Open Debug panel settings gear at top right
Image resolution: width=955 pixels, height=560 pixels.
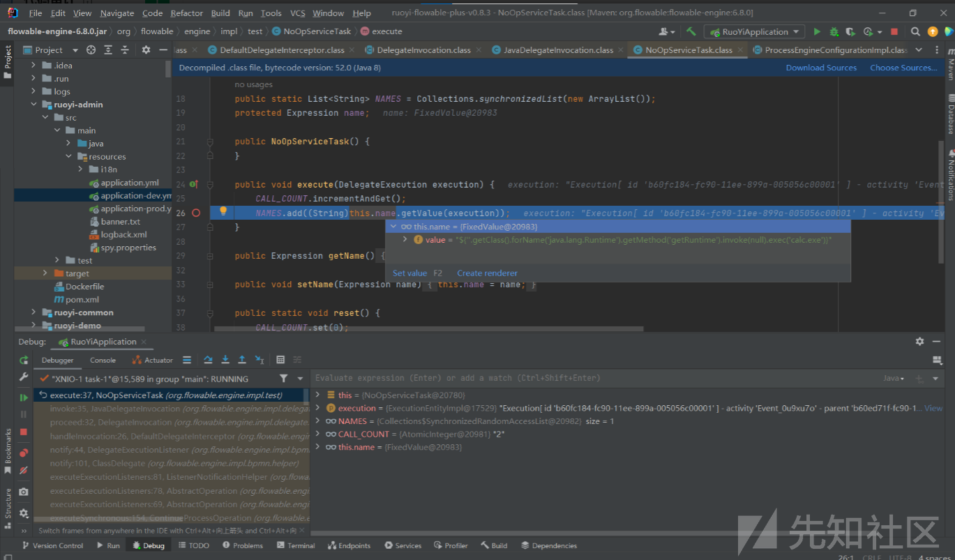click(x=919, y=342)
